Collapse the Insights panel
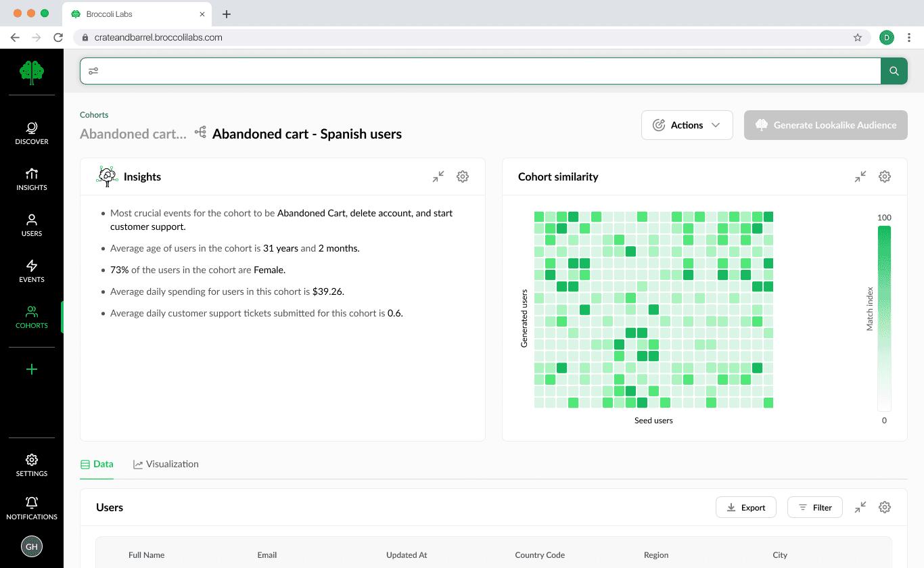Viewport: 924px width, 568px height. [438, 176]
